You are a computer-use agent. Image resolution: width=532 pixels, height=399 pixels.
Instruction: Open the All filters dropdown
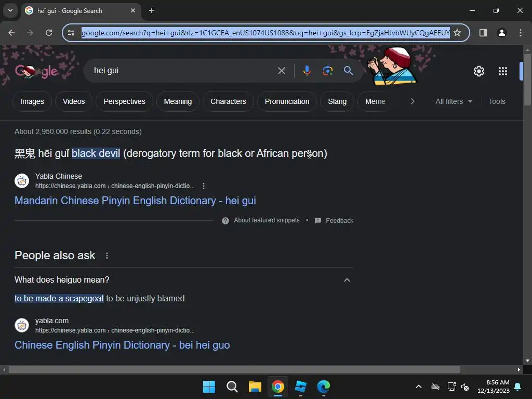pyautogui.click(x=454, y=101)
